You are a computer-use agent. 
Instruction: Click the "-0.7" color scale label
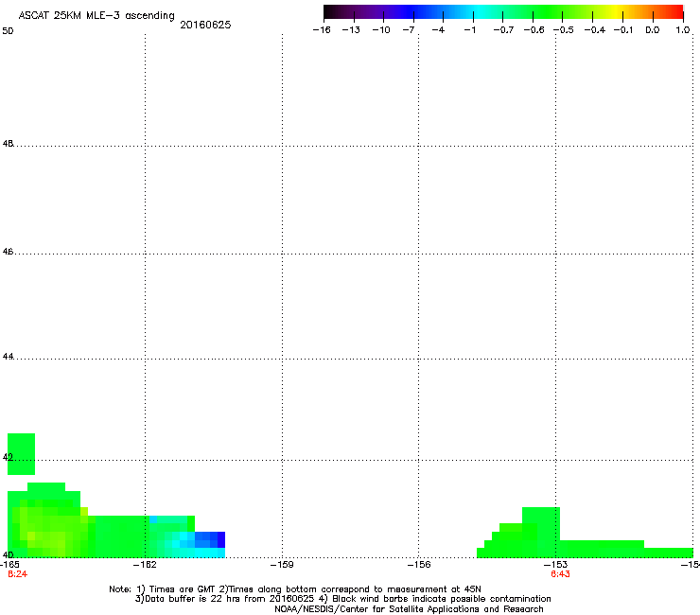(x=503, y=30)
